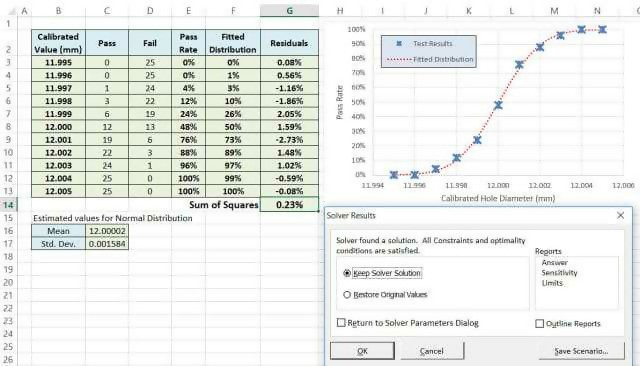Select the Std. Dev. value 0.001584

[107, 244]
